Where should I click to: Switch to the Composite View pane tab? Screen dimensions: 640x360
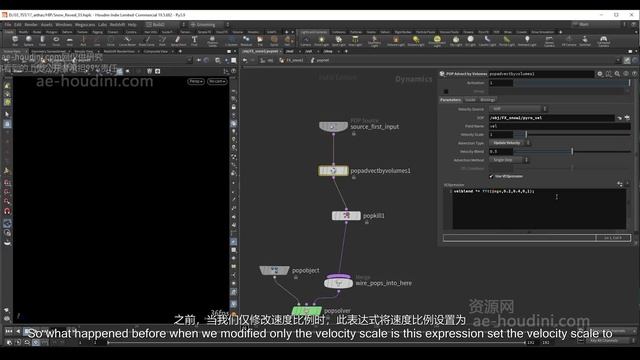156,51
